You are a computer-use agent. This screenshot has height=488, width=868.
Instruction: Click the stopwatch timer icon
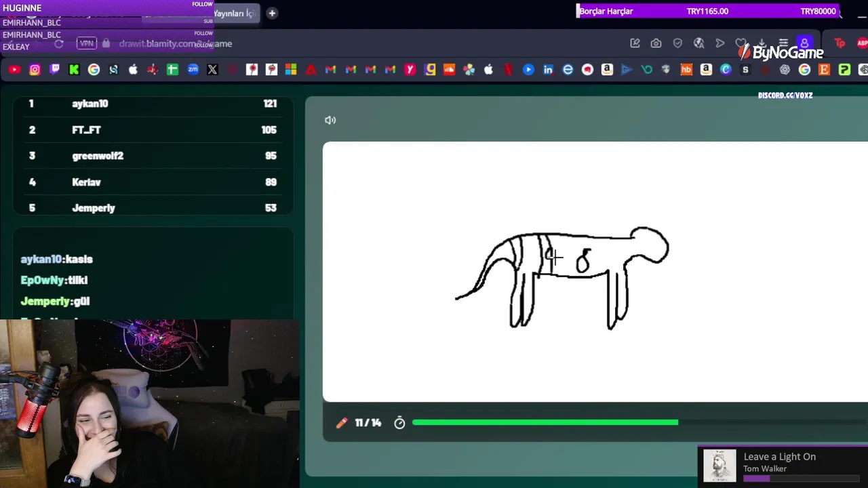tap(399, 423)
